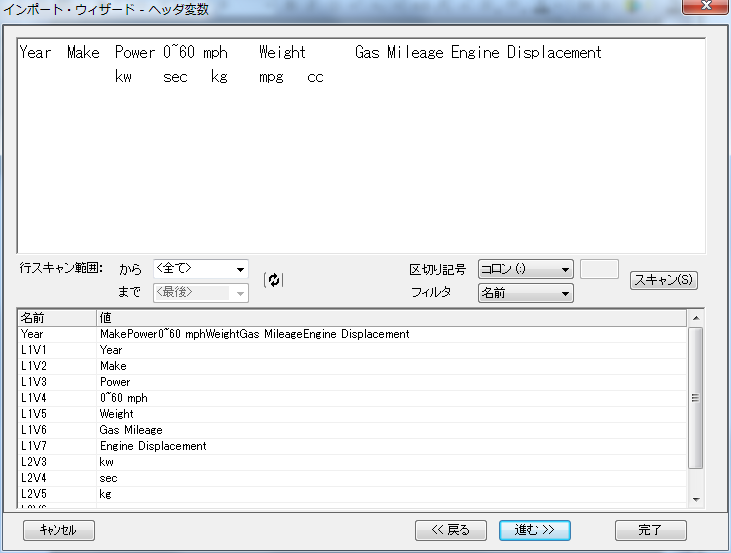Click the 名前 column header
The image size is (731, 553).
point(57,318)
